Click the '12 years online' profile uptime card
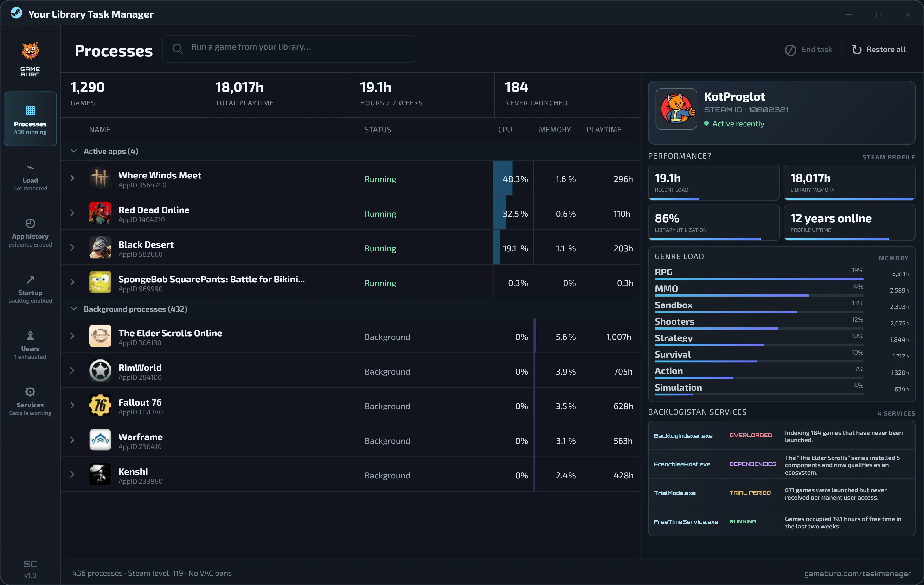This screenshot has height=585, width=924. (850, 223)
